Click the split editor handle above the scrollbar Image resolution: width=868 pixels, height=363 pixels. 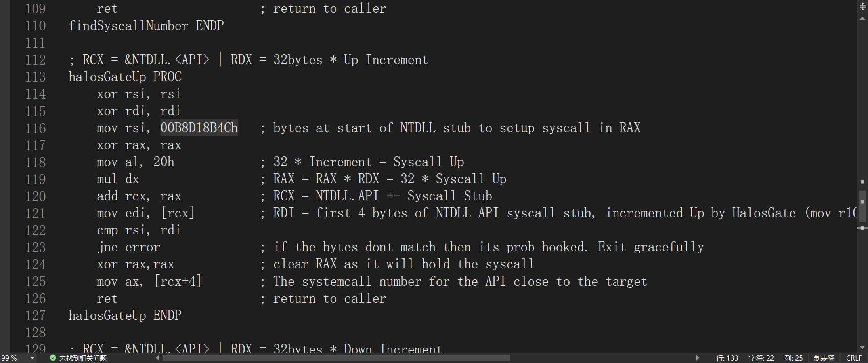pyautogui.click(x=862, y=6)
